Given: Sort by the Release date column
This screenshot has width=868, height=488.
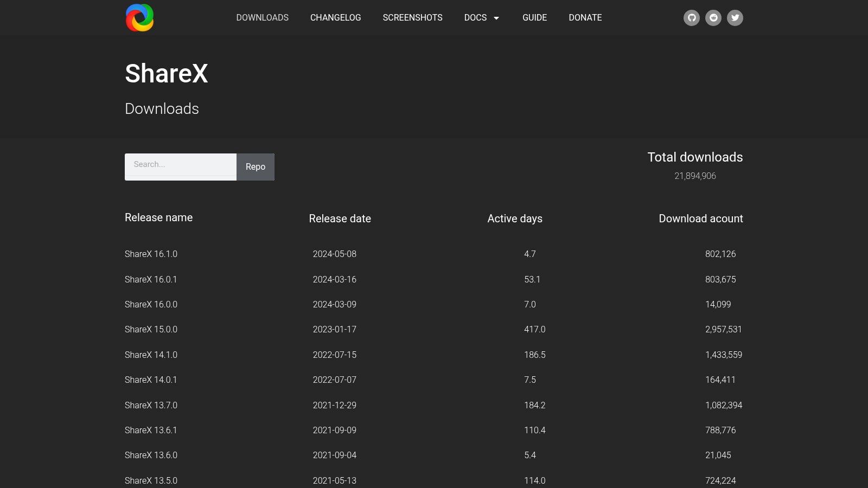Looking at the screenshot, I should pos(340,219).
